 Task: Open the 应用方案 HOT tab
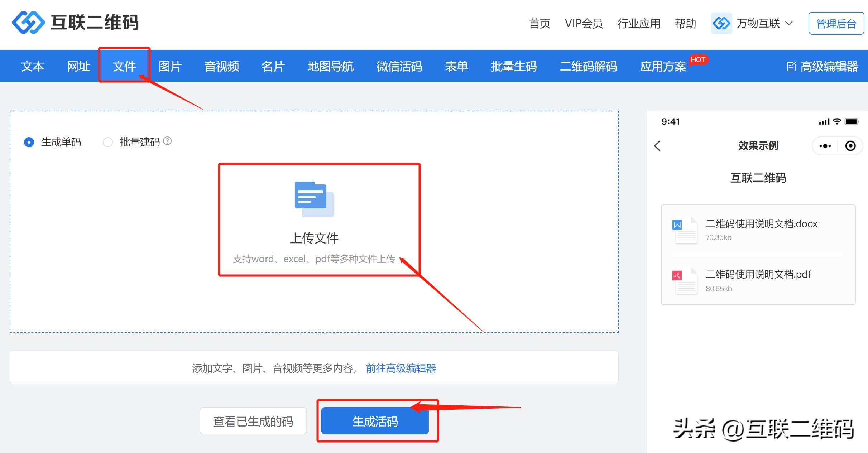663,66
